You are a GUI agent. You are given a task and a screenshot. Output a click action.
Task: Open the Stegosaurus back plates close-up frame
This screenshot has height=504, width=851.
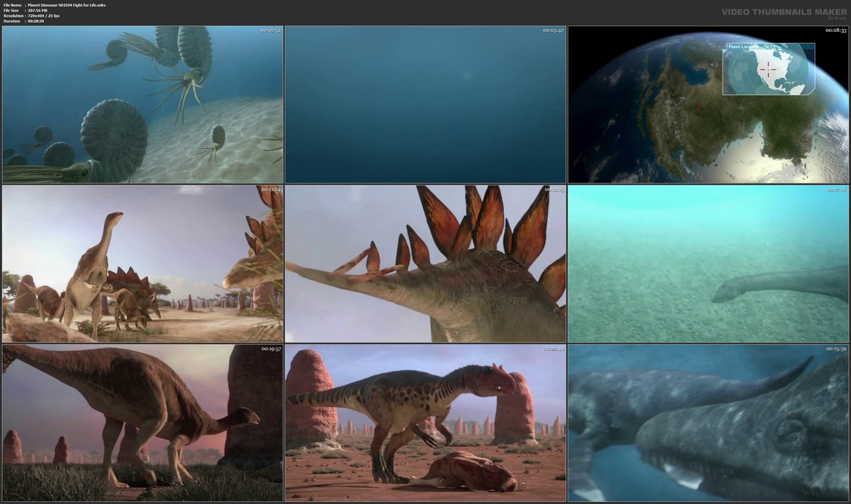click(425, 263)
